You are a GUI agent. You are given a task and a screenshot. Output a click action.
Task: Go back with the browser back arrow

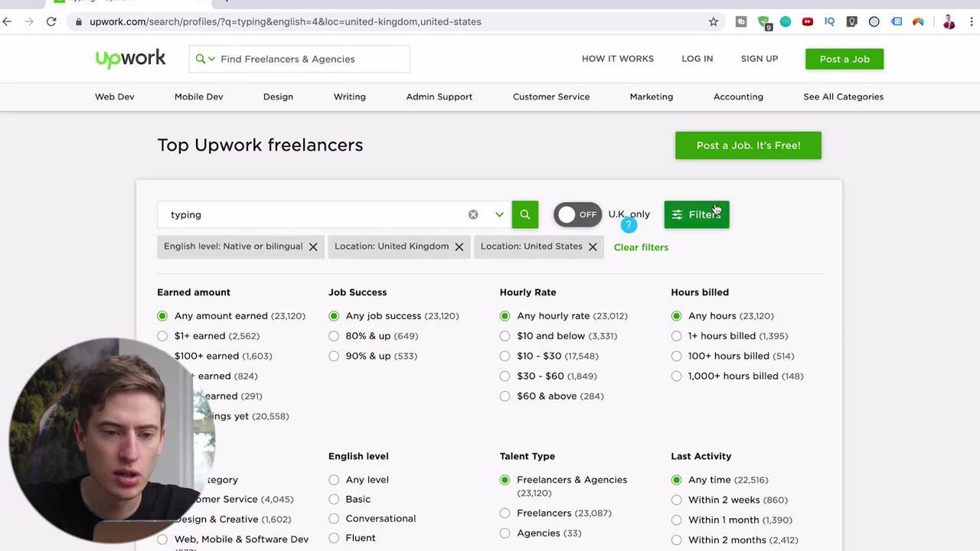coord(8,21)
